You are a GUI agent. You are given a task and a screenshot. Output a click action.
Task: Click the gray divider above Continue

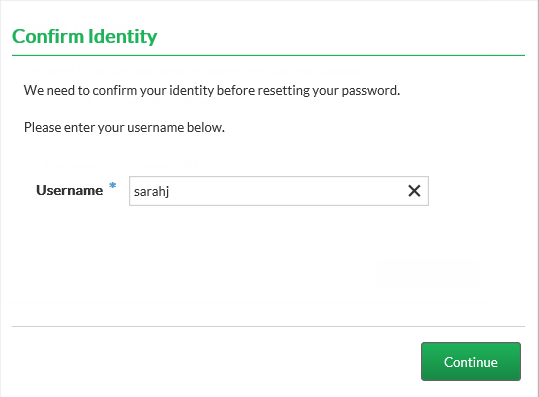[x=268, y=326]
